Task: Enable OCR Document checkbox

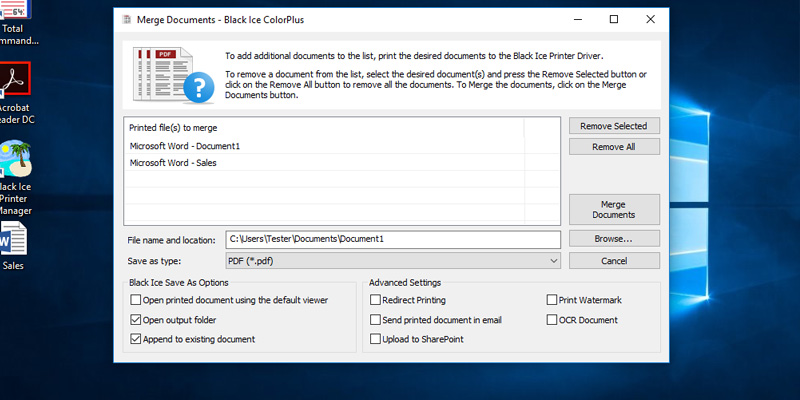Action: [x=552, y=320]
